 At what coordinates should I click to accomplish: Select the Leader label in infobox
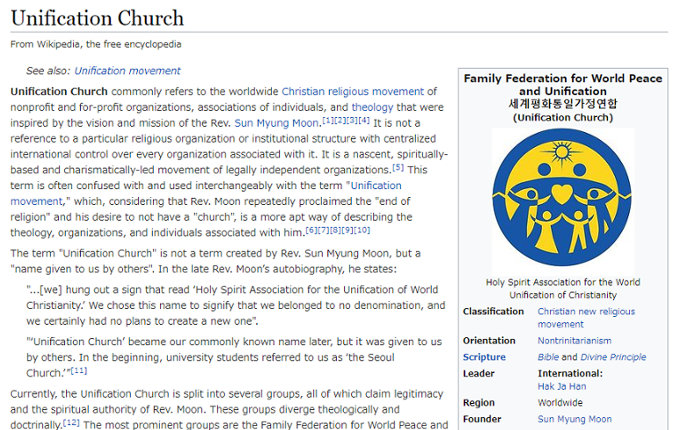(478, 374)
